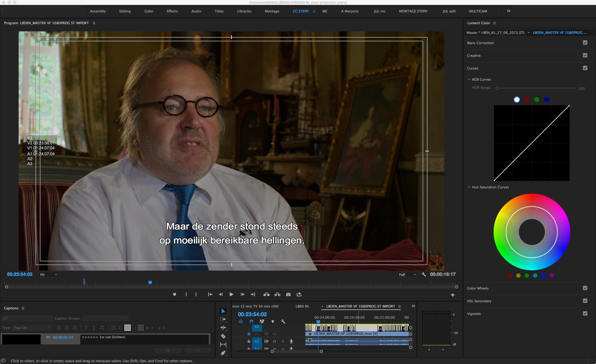Click the Mark In button
This screenshot has width=596, height=364.
click(x=186, y=294)
